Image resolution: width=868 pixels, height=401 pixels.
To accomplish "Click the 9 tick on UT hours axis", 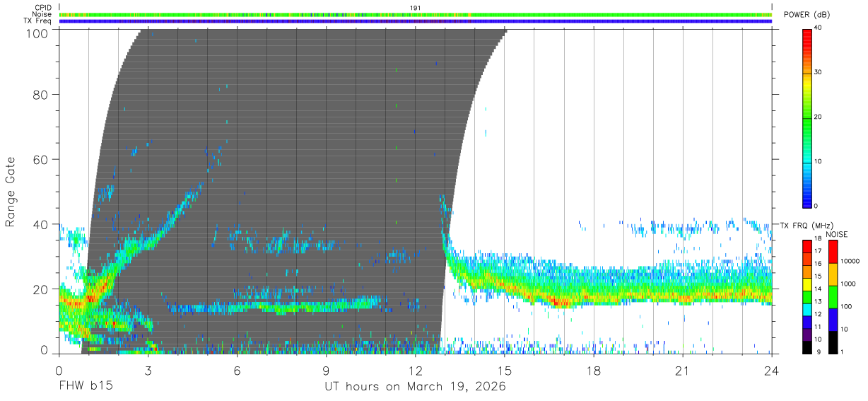I will [327, 371].
